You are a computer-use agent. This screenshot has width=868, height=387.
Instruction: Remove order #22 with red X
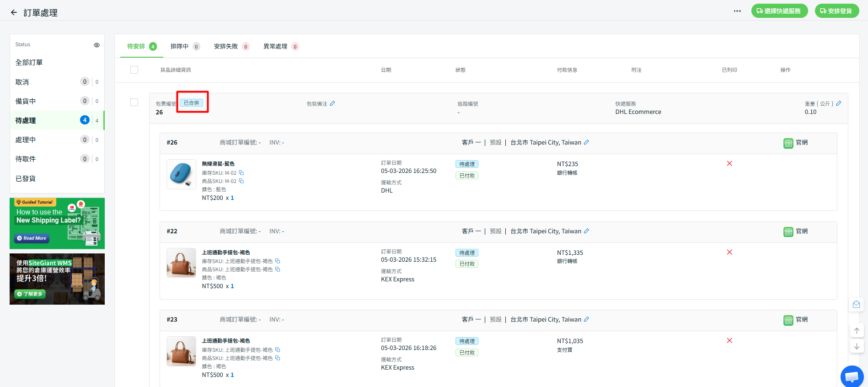729,252
